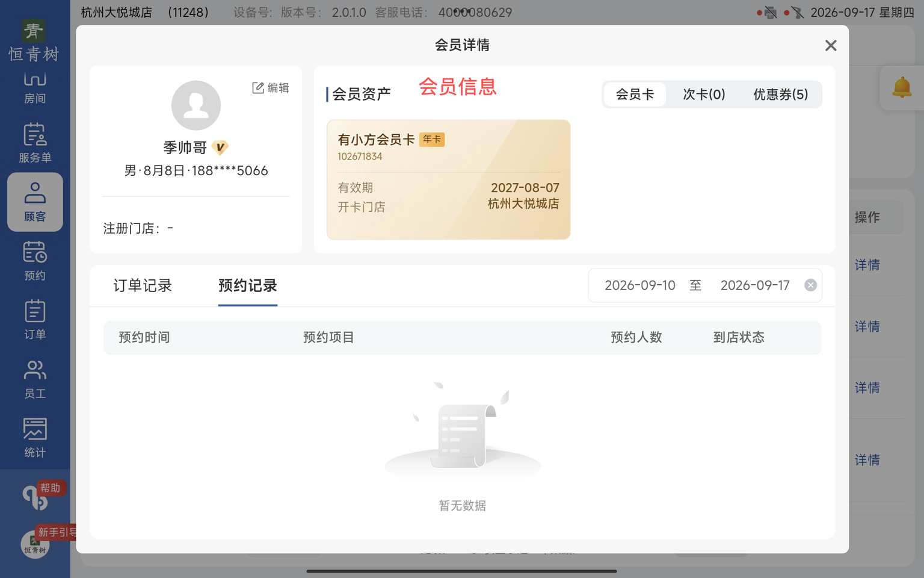Open the 统计 statistics section in the sidebar
This screenshot has height=578, width=924.
(35, 438)
